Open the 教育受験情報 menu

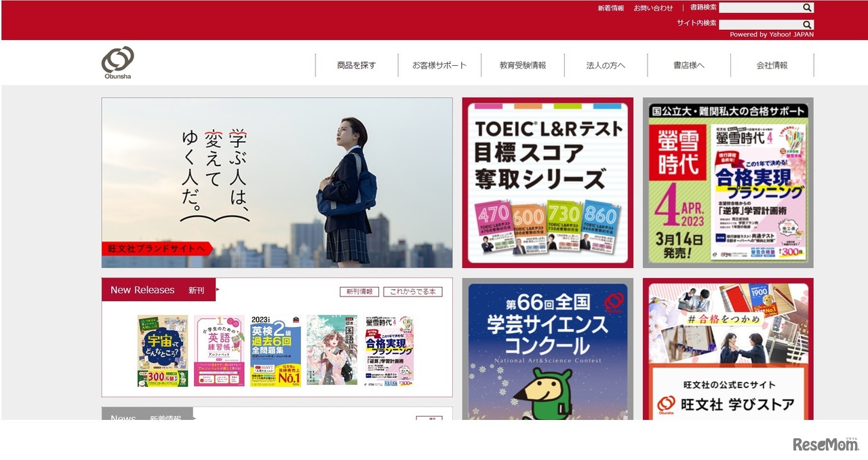[523, 65]
